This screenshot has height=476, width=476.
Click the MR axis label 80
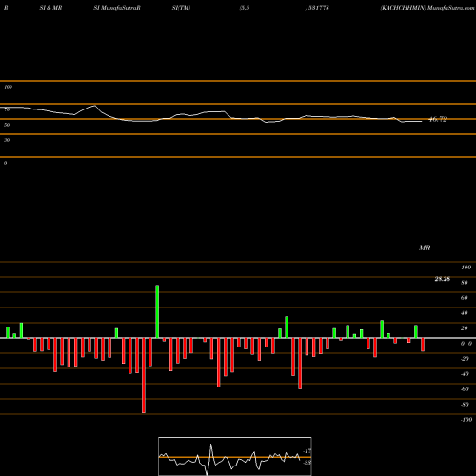465,283
